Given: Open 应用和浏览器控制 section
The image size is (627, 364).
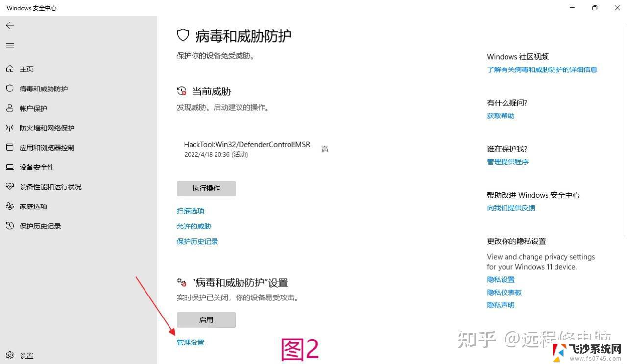Looking at the screenshot, I should pos(47,148).
